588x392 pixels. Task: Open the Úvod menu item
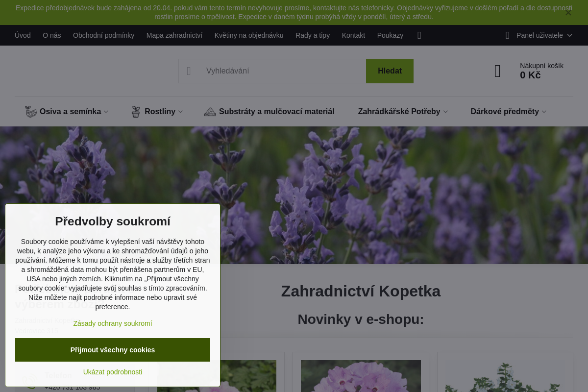coord(23,35)
